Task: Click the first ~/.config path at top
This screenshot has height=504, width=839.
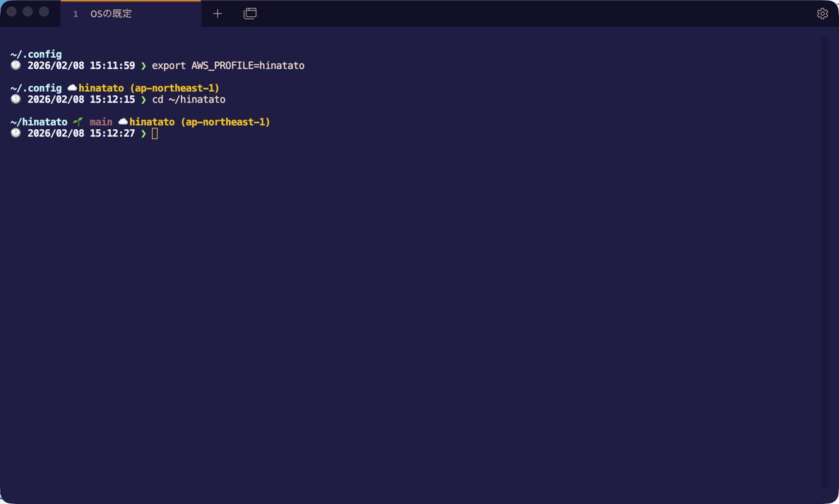Action: point(36,54)
